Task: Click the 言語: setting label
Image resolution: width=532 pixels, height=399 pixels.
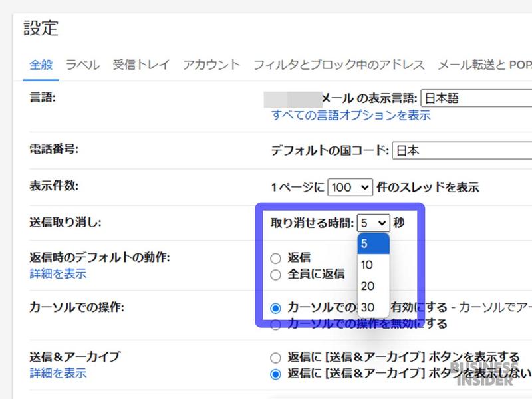Action: point(43,98)
